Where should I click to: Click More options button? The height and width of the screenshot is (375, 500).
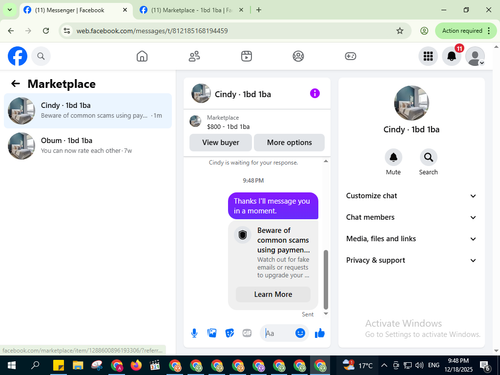[x=289, y=143]
